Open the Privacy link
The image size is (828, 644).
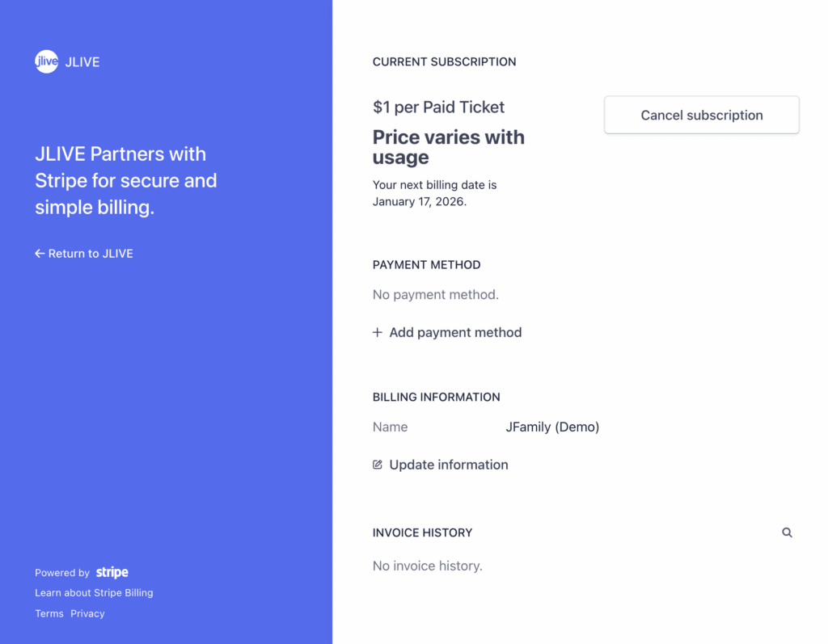[x=87, y=613]
